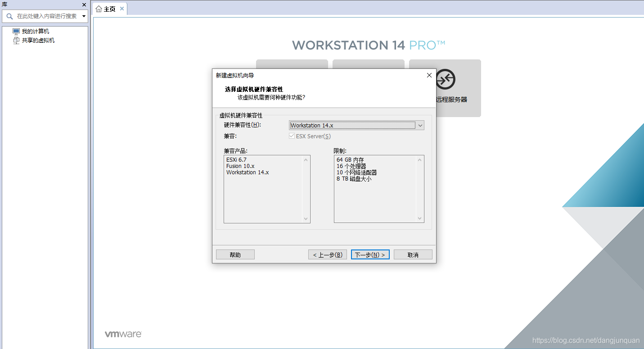This screenshot has width=644, height=349.
Task: Click 8 TB 磁盘大小 in limitations list
Action: (354, 179)
